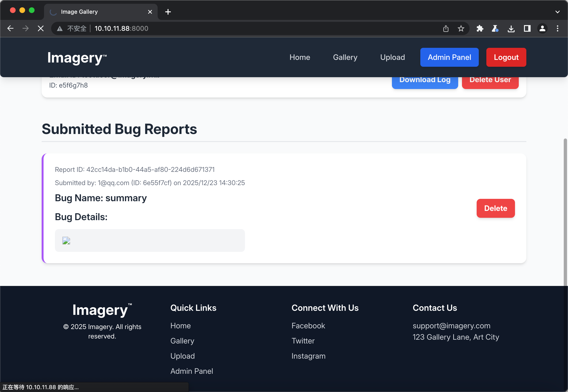Image resolution: width=568 pixels, height=392 pixels.
Task: Bookmark this page with the star icon
Action: [x=461, y=28]
